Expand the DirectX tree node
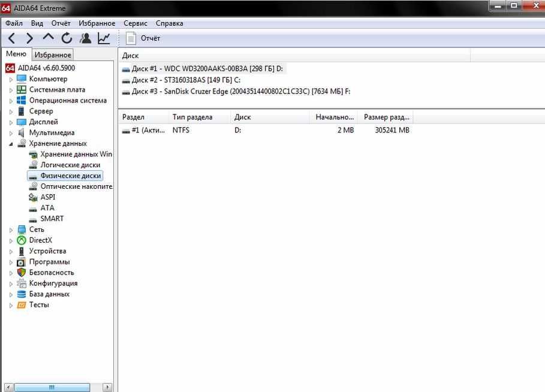Image resolution: width=545 pixels, height=392 pixels. pyautogui.click(x=11, y=241)
